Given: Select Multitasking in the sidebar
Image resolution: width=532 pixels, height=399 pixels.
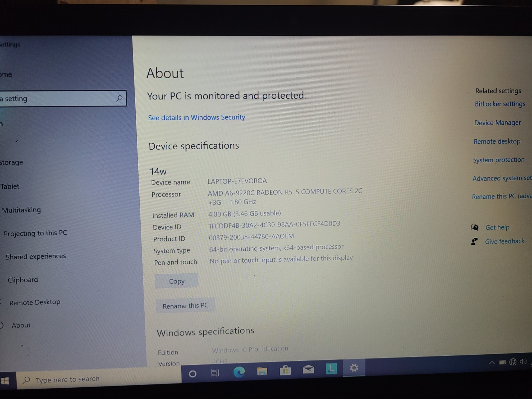Looking at the screenshot, I should (x=21, y=210).
